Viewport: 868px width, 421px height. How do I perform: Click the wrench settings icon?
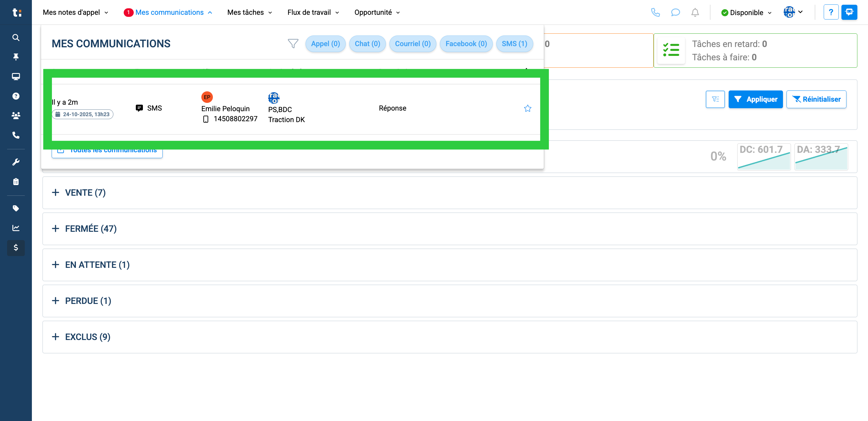16,162
